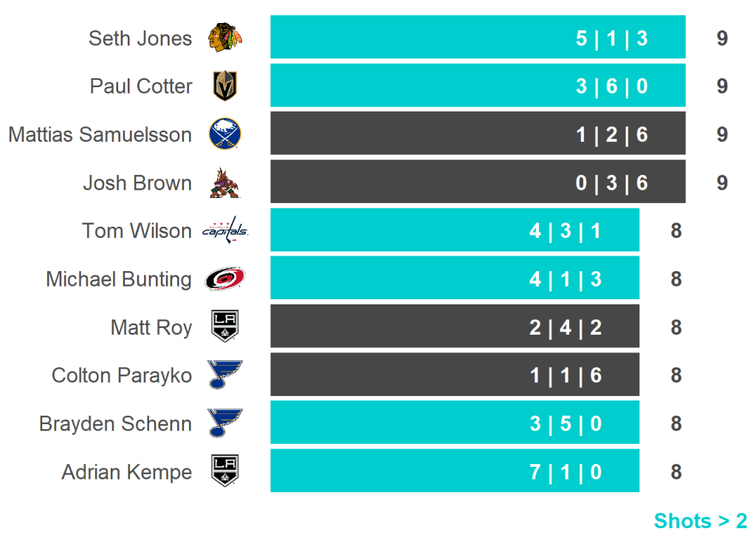Click the Blues logo beside Colton Parayko
This screenshot has height=540, width=756.
(x=224, y=375)
